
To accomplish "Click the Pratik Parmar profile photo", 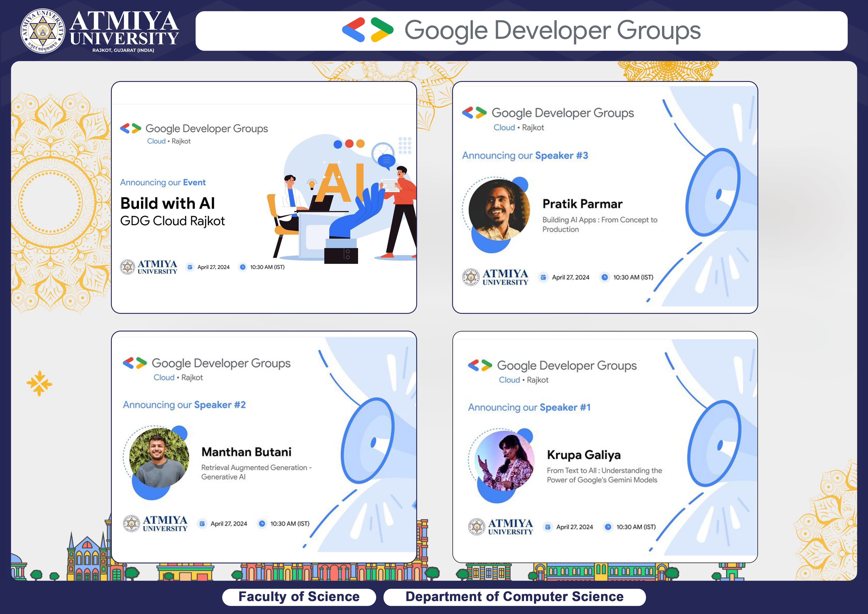I will pos(499,210).
